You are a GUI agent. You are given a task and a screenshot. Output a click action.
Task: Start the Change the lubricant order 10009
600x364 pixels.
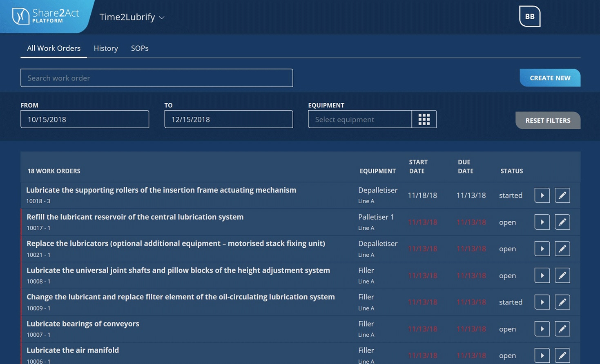tap(542, 302)
